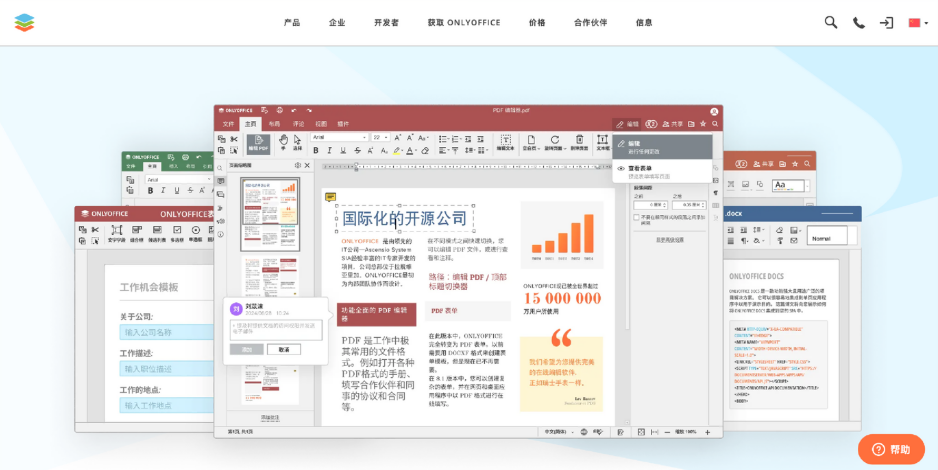Click the user avatar icon in PDF editor
938x470 pixels.
pos(714,111)
